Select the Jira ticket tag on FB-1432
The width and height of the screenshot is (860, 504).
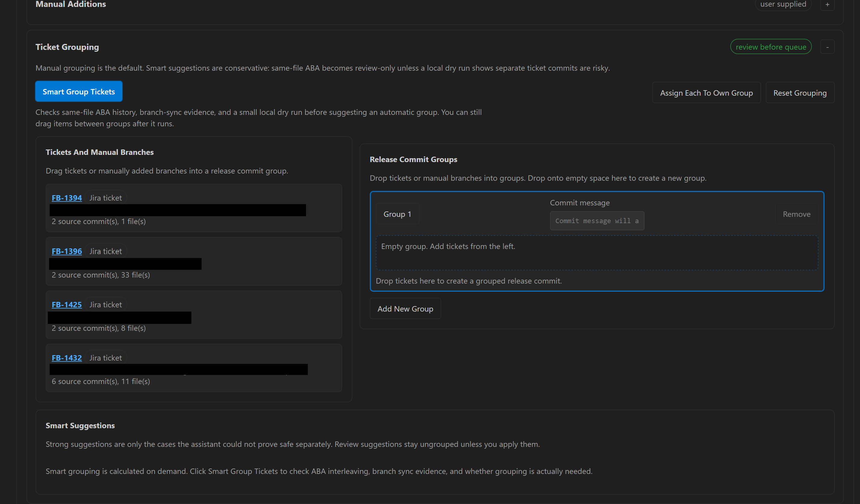point(105,358)
